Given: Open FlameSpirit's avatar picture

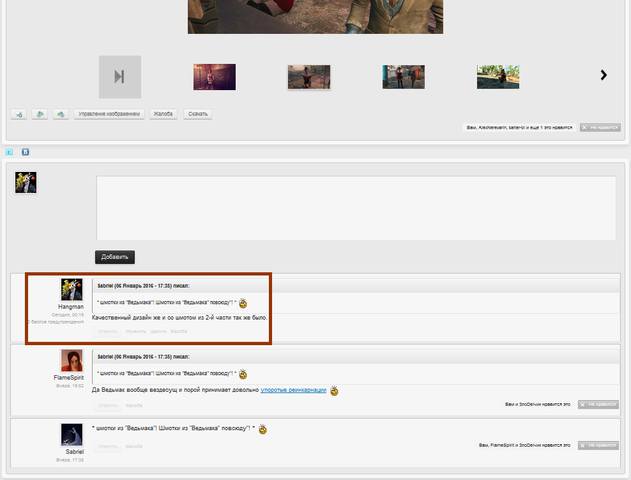Looking at the screenshot, I should click(72, 361).
